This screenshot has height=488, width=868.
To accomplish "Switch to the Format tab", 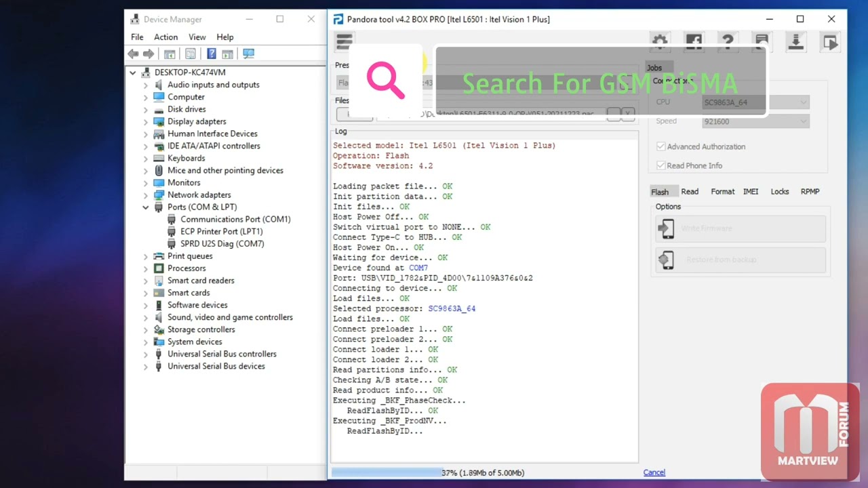I will coord(723,192).
